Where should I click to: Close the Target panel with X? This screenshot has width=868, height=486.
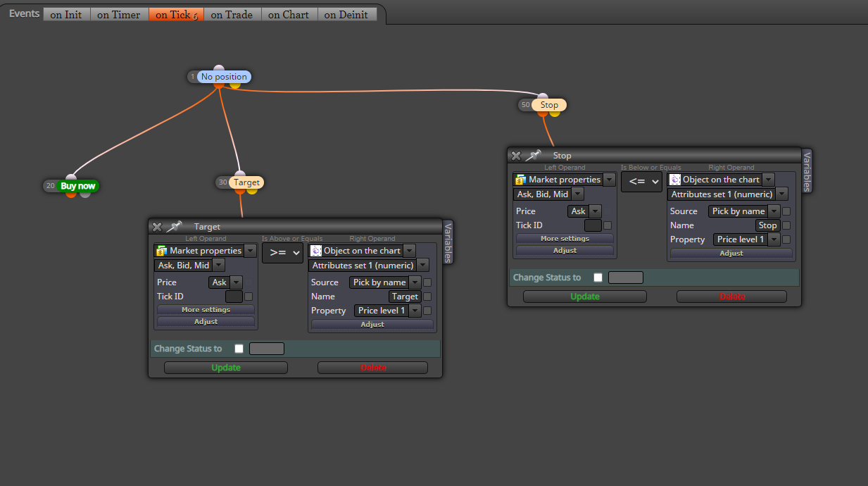(157, 227)
